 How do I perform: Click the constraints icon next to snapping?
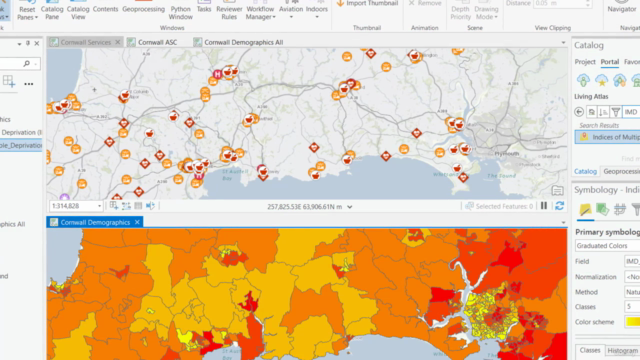126,206
